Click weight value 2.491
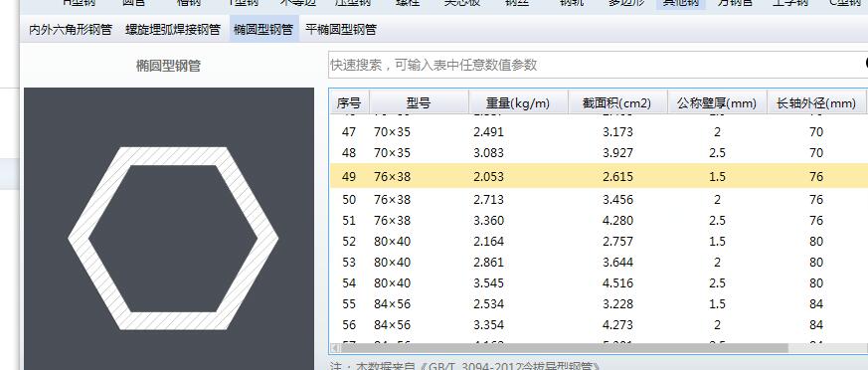Screen dimensions: 868x370 click(489, 132)
